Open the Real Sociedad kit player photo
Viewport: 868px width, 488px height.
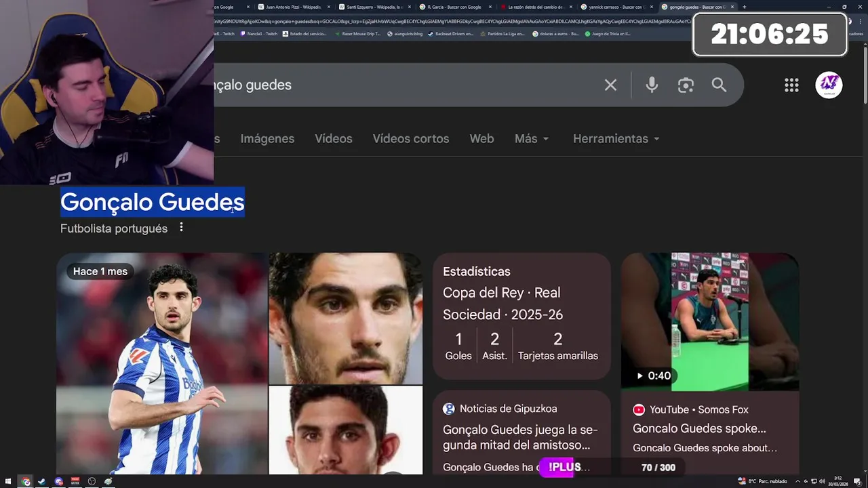pyautogui.click(x=161, y=363)
